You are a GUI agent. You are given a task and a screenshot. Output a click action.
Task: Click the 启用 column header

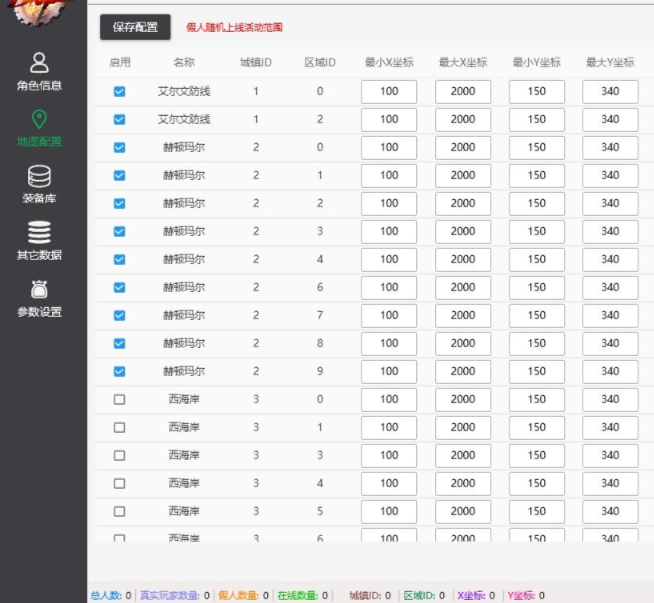pos(120,63)
